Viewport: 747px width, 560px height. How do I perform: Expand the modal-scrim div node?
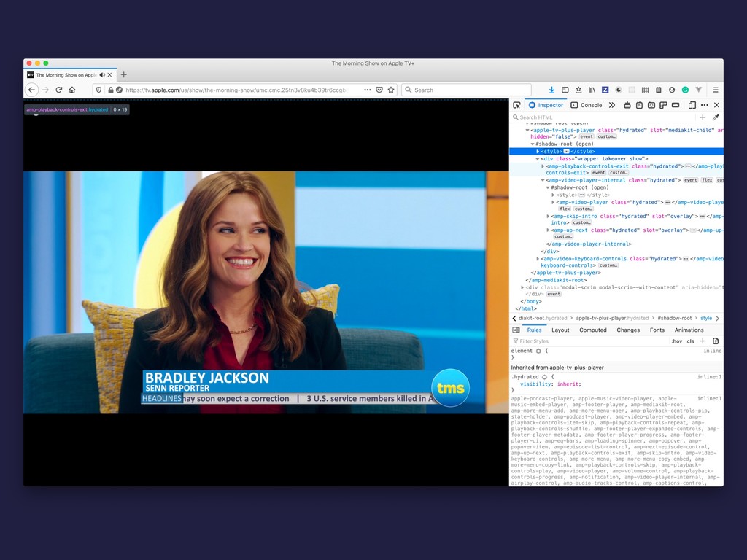[x=522, y=287]
